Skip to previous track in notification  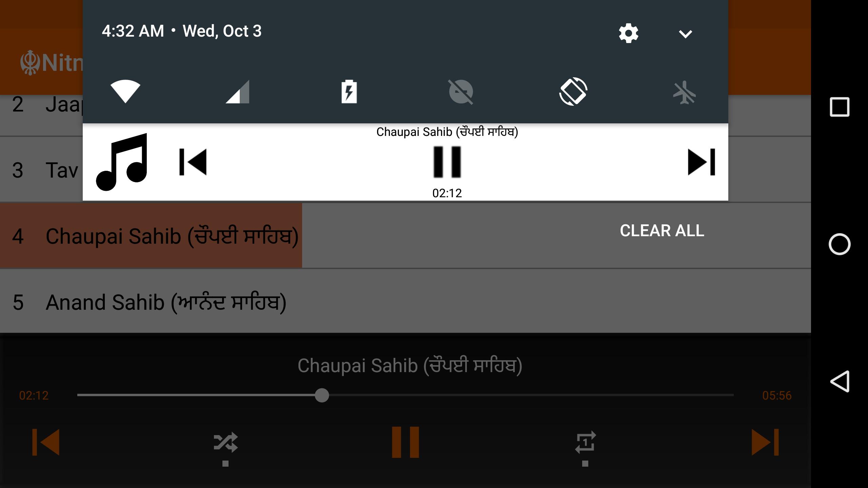193,162
